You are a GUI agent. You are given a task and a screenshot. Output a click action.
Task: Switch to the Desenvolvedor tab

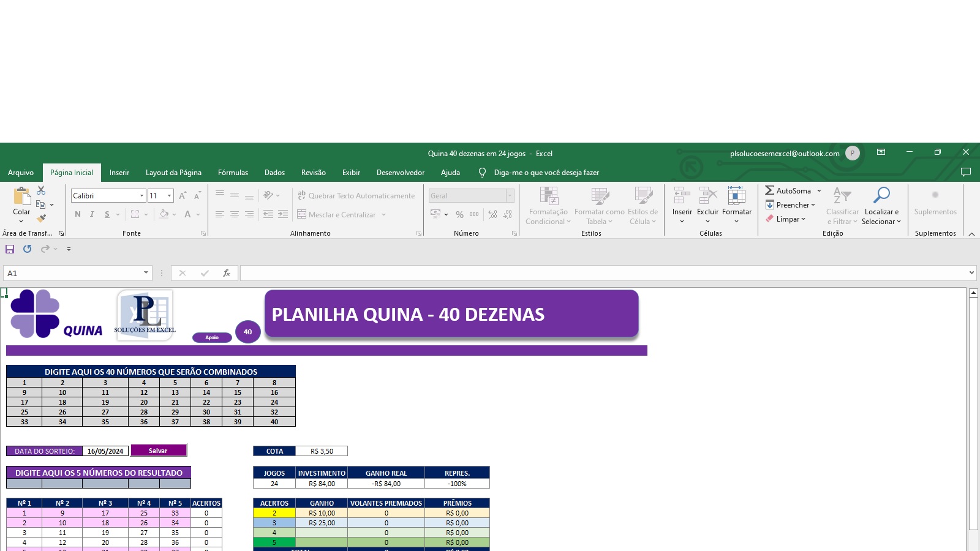(x=401, y=173)
